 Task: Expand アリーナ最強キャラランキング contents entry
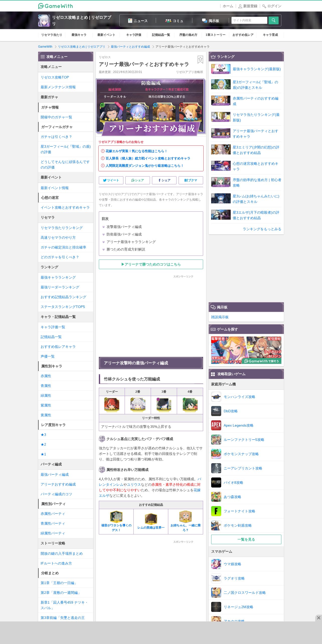pyautogui.click(x=131, y=242)
